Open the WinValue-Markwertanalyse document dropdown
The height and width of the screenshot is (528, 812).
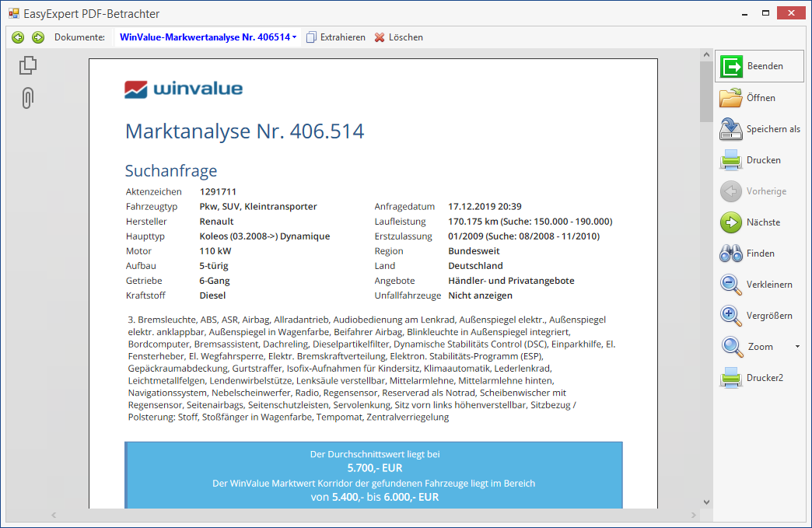tap(208, 37)
